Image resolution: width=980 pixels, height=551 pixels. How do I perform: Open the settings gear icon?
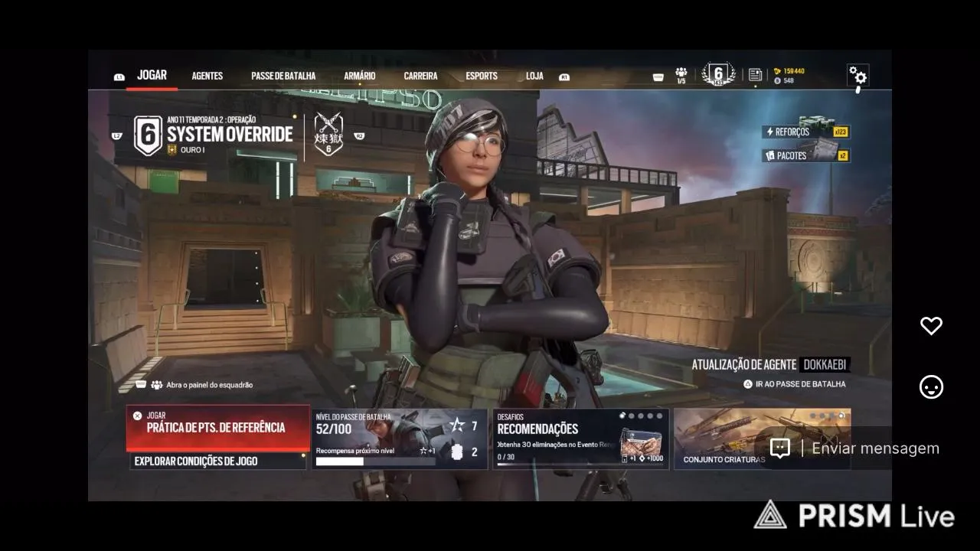tap(857, 75)
